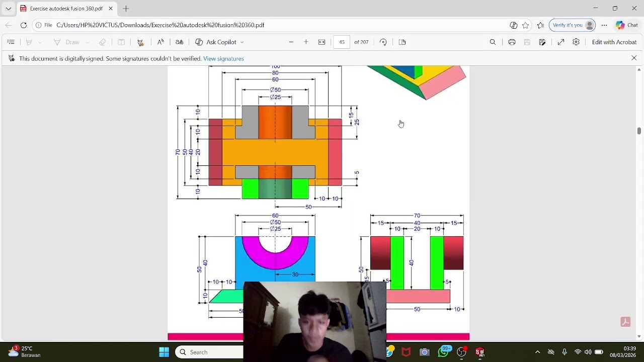Open WhatsApp from the taskbar
The height and width of the screenshot is (362, 644).
click(443, 352)
